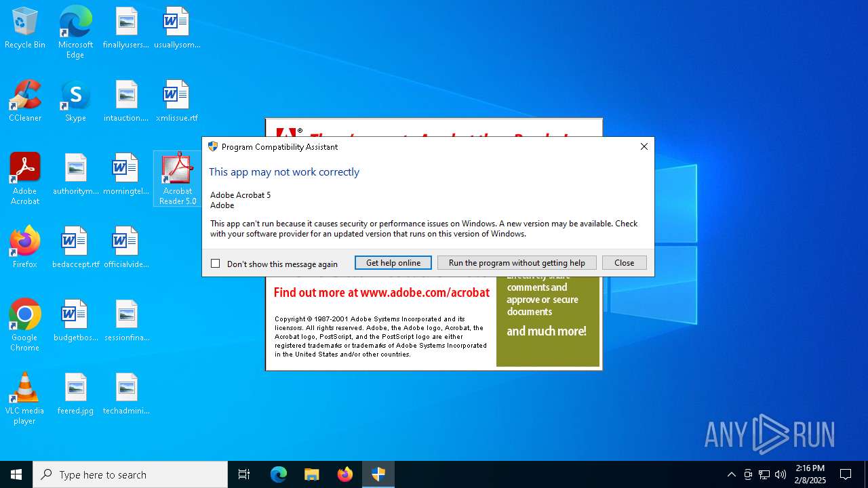Click the Adobe copyright notice on splash screen
868x488 pixels.
click(x=380, y=336)
